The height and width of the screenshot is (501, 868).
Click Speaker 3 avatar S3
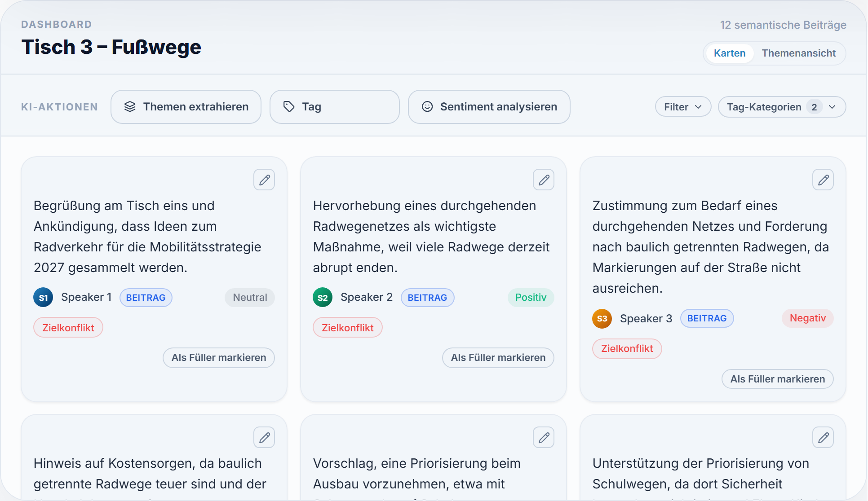pyautogui.click(x=602, y=319)
